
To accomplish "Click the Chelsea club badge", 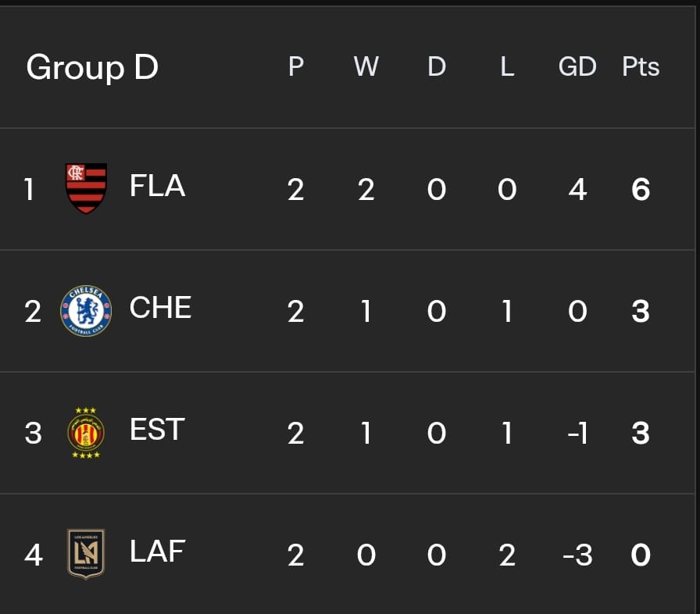I will pos(86,311).
